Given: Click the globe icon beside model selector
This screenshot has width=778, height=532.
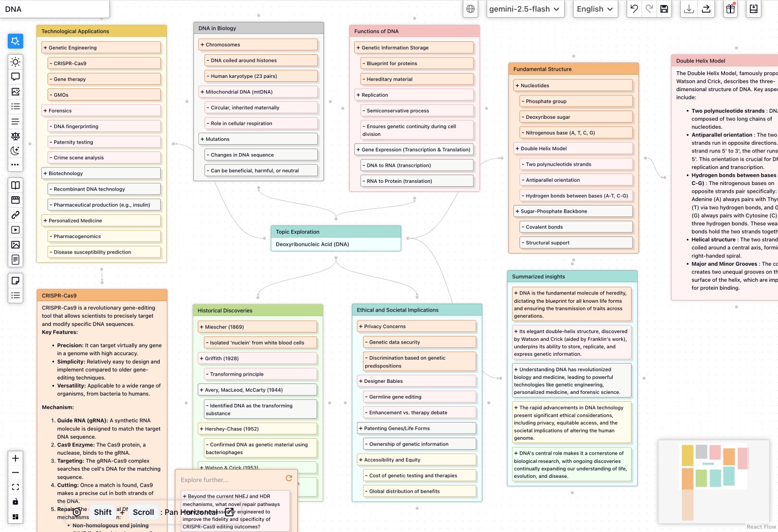Looking at the screenshot, I should [470, 9].
